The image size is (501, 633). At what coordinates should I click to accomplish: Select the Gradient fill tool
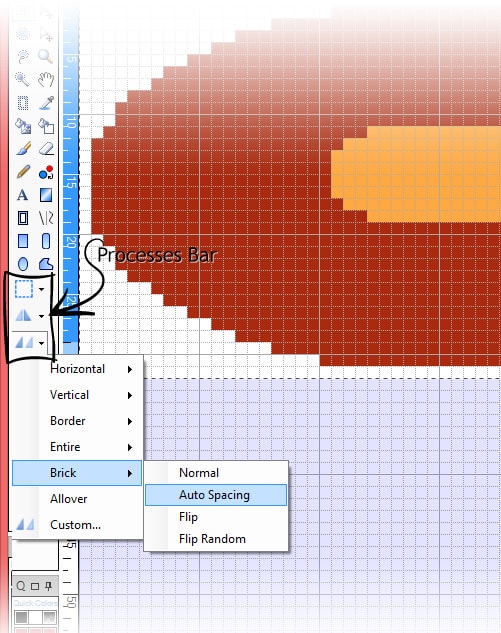click(46, 195)
